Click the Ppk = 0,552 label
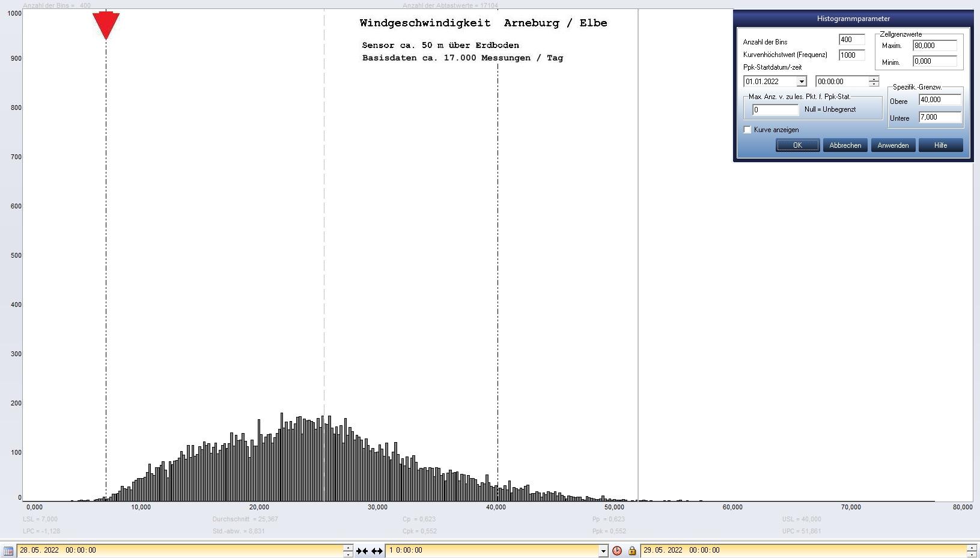The image size is (980, 558). [609, 531]
